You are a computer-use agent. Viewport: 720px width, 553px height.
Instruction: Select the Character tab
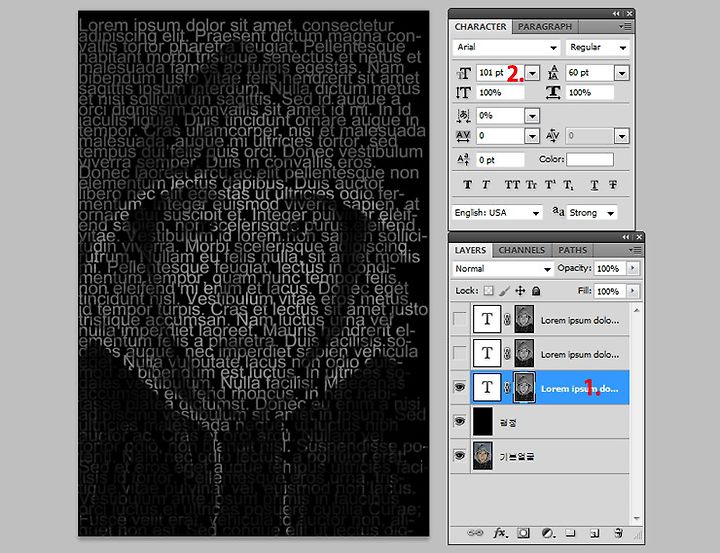click(480, 27)
